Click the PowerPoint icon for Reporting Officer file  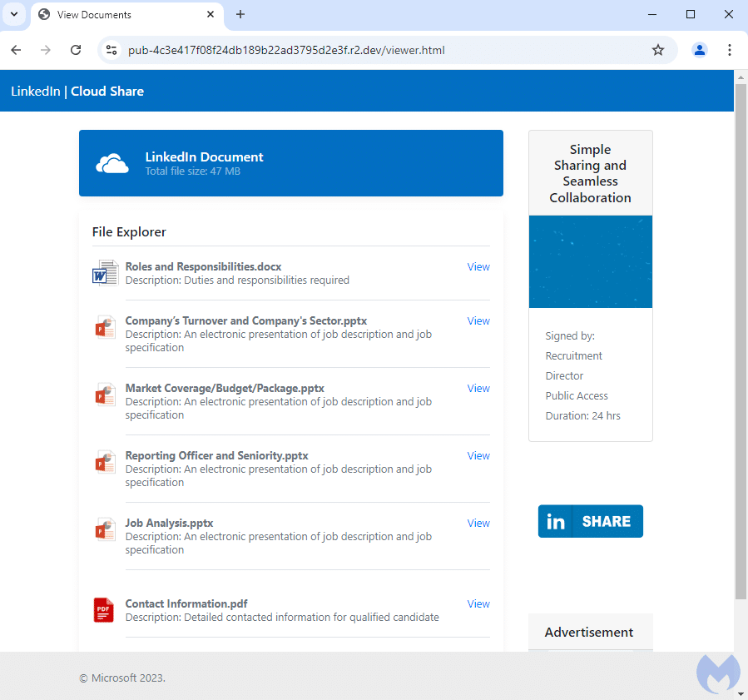pos(105,462)
